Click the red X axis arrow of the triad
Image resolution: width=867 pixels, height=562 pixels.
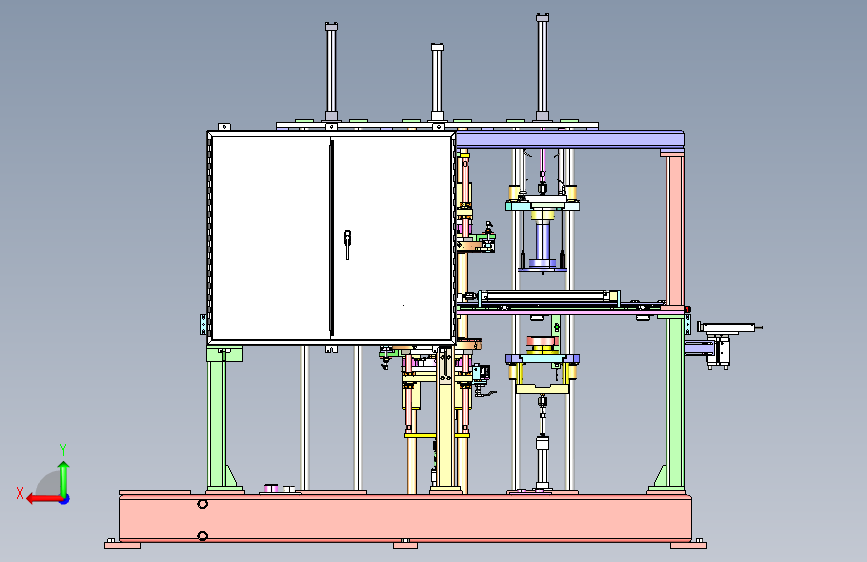pos(43,499)
